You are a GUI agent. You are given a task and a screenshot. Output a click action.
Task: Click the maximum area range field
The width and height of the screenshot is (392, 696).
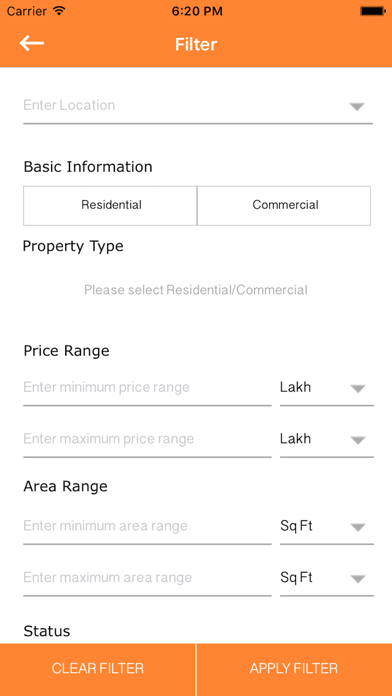click(147, 578)
